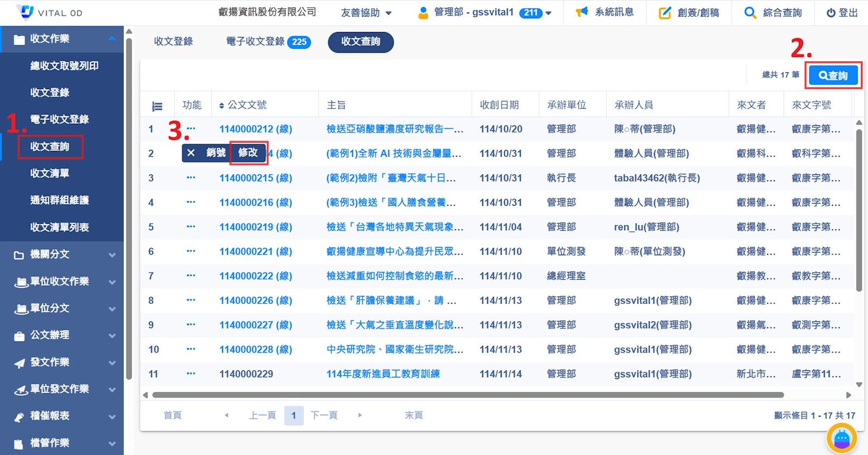Image resolution: width=868 pixels, height=455 pixels.
Task: Click the VITAL OD logo
Action: tap(49, 12)
